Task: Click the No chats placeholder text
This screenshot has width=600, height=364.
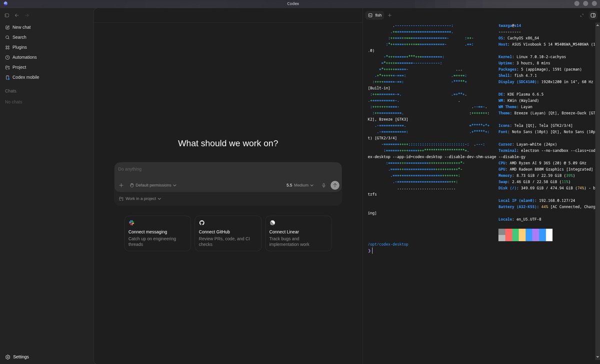Action: click(13, 102)
